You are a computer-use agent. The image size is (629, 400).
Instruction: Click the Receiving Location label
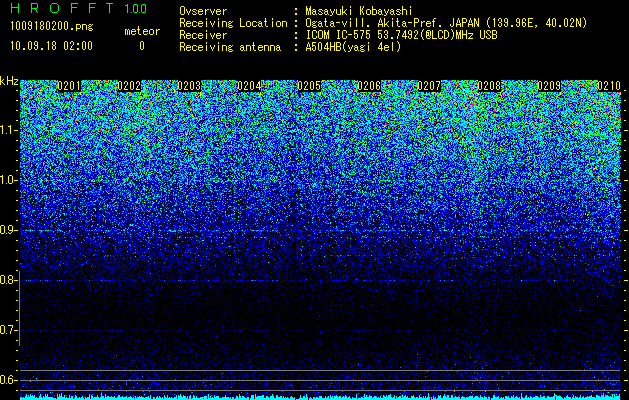click(233, 23)
